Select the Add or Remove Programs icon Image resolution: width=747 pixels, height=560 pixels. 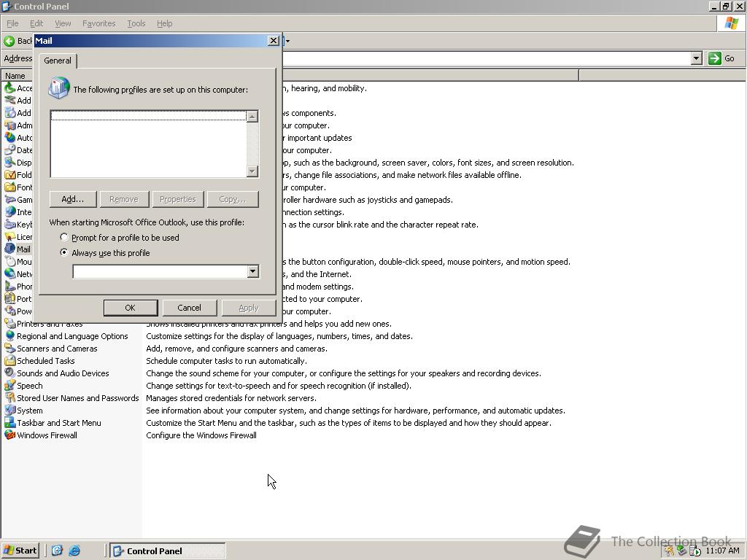(9, 113)
